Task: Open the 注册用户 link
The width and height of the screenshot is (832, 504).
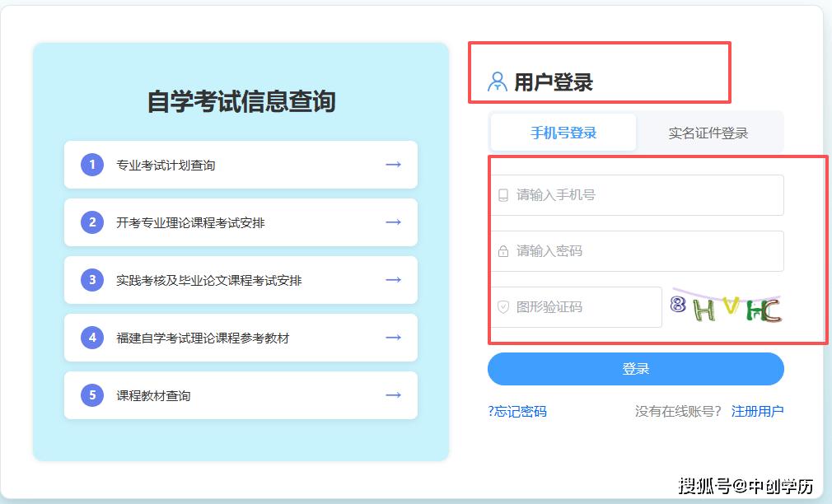Action: coord(757,411)
